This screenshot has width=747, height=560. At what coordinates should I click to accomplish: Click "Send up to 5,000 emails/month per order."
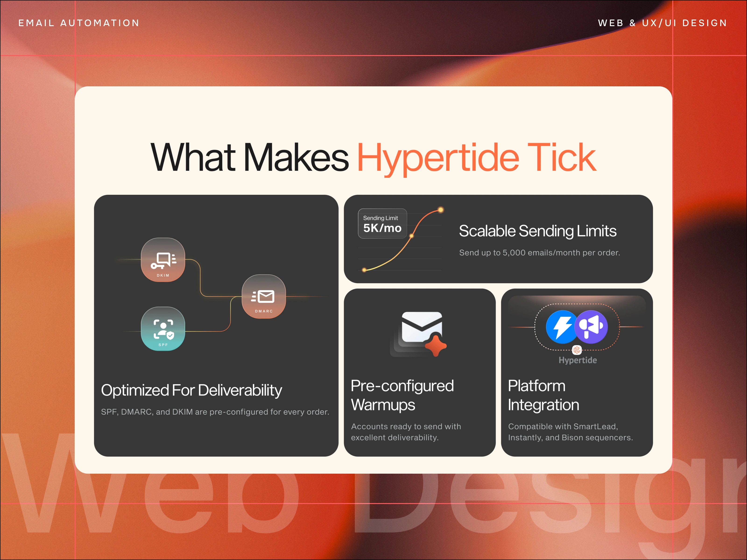[x=540, y=252]
